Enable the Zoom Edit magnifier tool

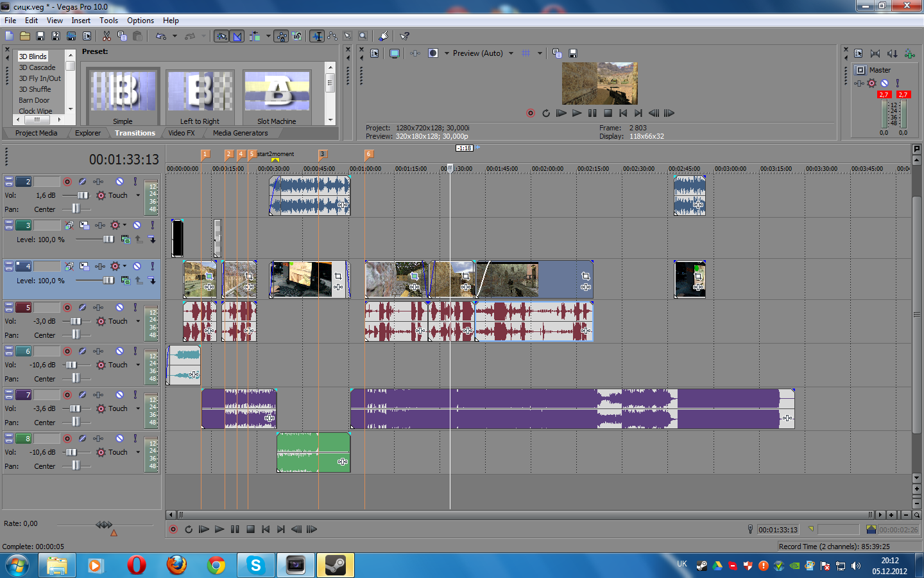pos(363,36)
